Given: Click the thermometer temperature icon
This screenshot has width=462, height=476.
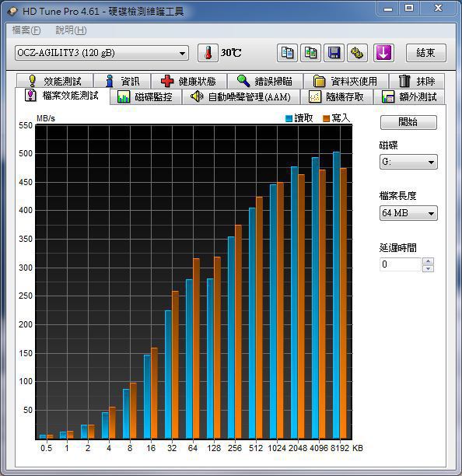Looking at the screenshot, I should coord(208,53).
